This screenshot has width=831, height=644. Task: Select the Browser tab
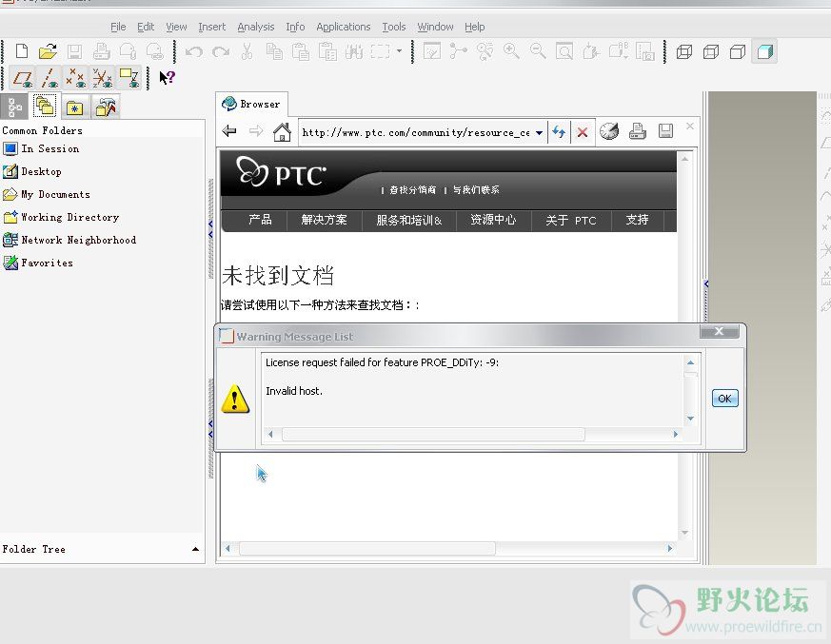pos(251,104)
